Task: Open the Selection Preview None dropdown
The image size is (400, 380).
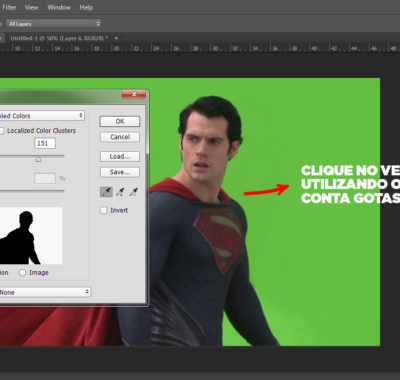Action: tap(45, 292)
